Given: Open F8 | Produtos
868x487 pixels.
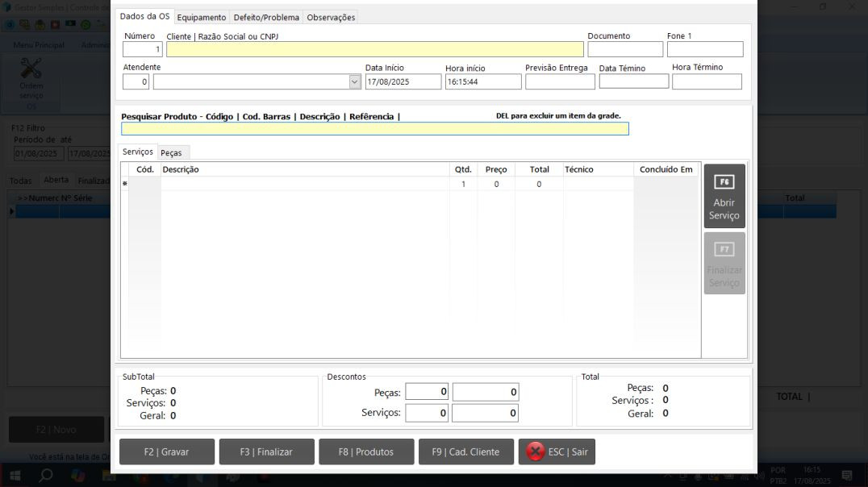Looking at the screenshot, I should (366, 452).
